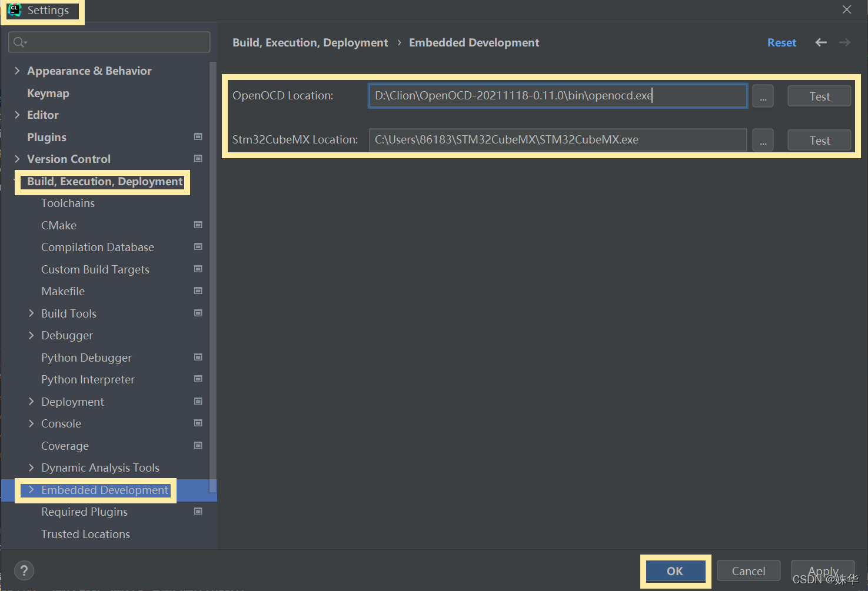Click the project-level icon beside Makefile
The height and width of the screenshot is (591, 868).
pyautogui.click(x=198, y=291)
